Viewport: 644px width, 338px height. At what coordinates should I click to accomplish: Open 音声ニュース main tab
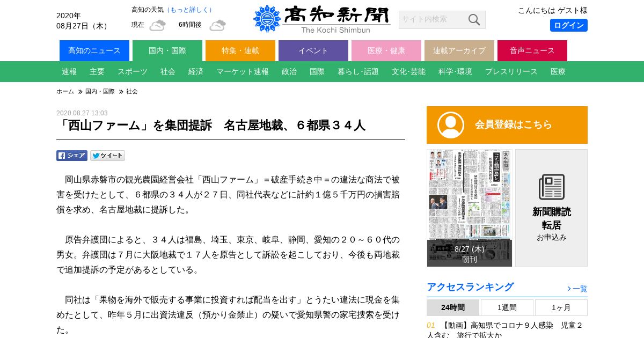[x=532, y=50]
